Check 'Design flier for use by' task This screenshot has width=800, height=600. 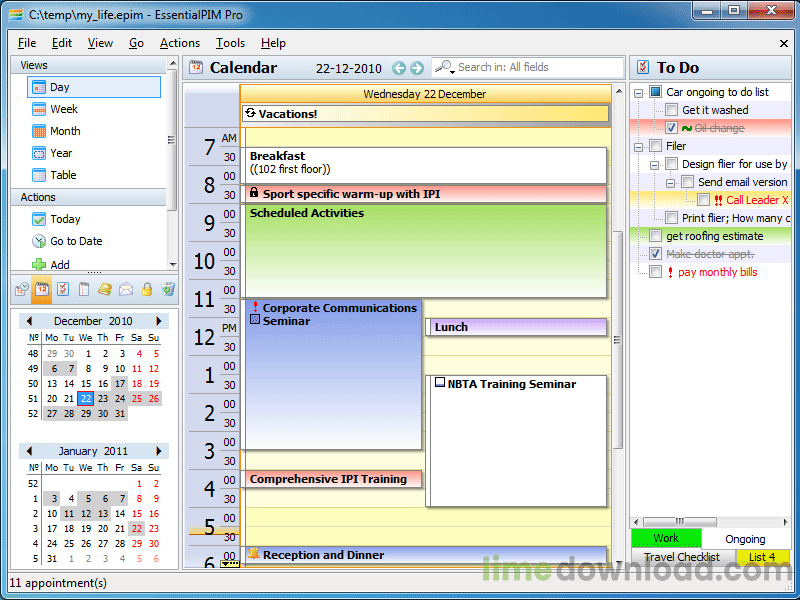click(x=671, y=164)
